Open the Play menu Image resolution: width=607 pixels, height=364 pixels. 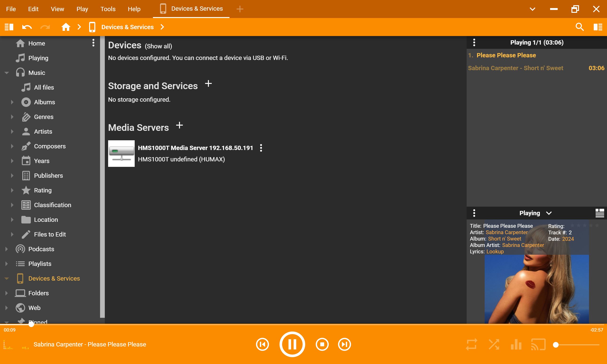tap(82, 9)
